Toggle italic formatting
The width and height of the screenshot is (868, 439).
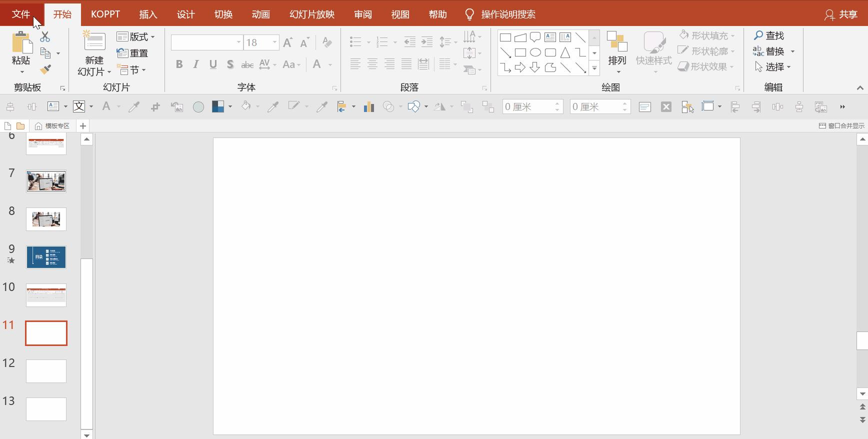point(196,64)
